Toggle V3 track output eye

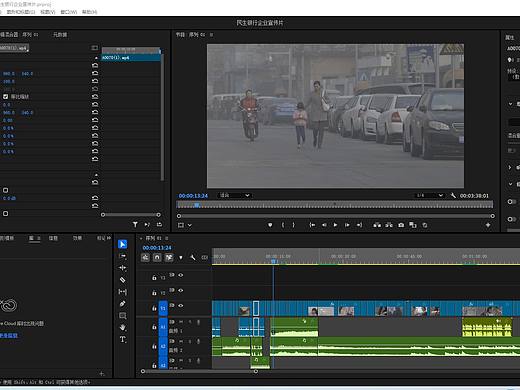point(181,275)
